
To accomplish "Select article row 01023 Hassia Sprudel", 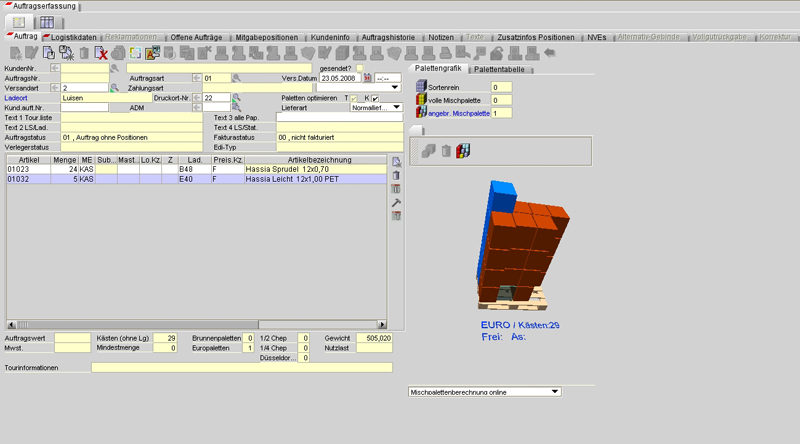I will pos(196,169).
